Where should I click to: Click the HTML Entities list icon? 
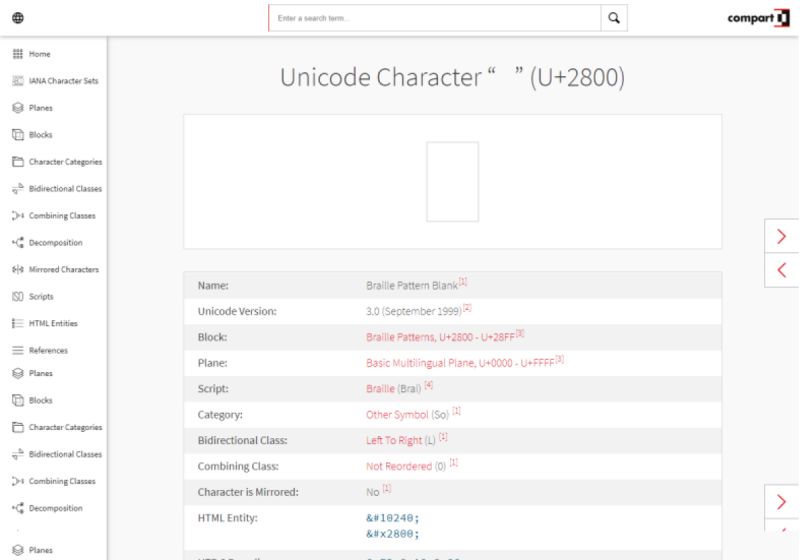(x=18, y=324)
